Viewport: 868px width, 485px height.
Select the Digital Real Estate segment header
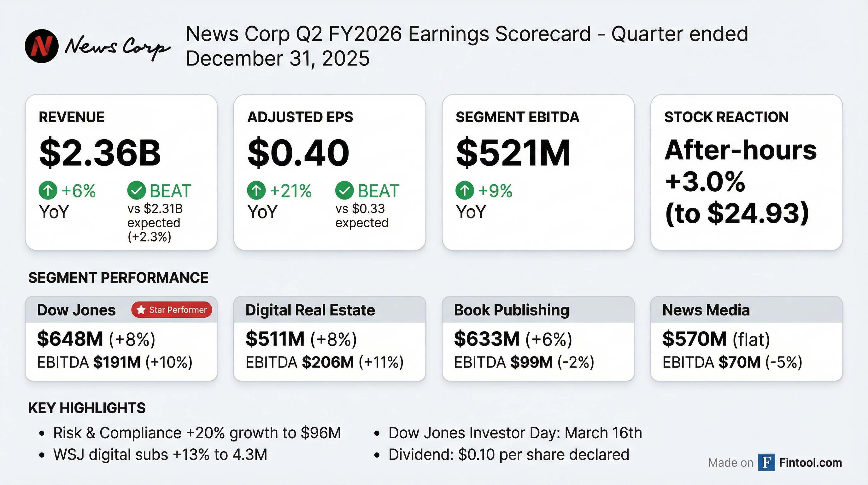click(310, 310)
